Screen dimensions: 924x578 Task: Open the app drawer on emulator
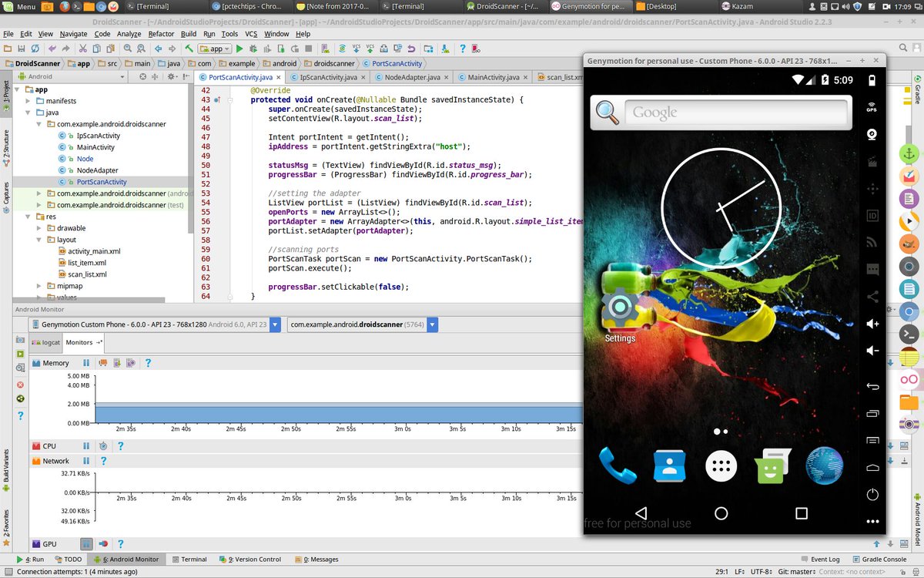721,465
